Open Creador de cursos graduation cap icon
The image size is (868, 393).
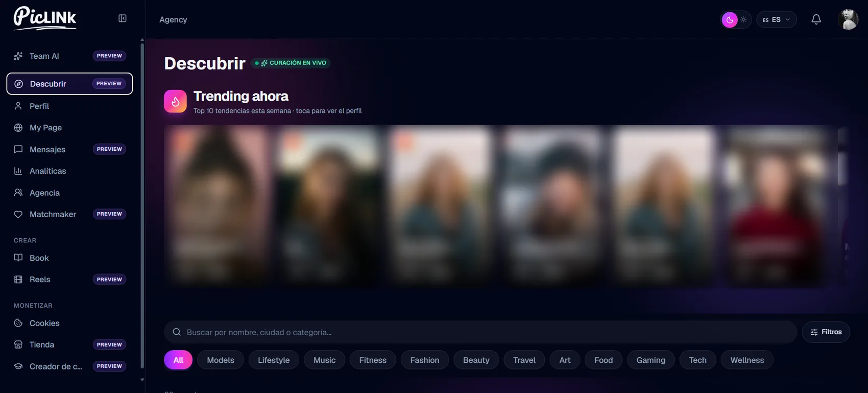[x=18, y=366]
